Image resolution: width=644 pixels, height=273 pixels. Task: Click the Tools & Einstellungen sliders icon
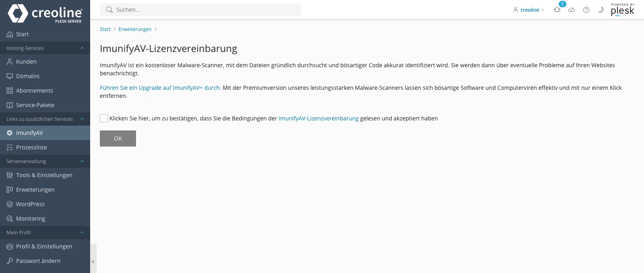point(10,175)
